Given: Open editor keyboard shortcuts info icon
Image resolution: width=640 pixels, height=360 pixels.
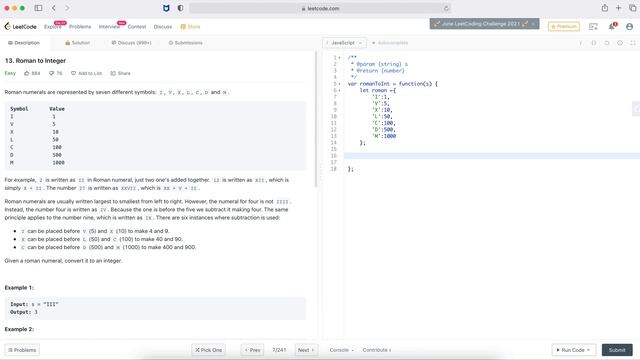Looking at the screenshot, I should coord(580,43).
